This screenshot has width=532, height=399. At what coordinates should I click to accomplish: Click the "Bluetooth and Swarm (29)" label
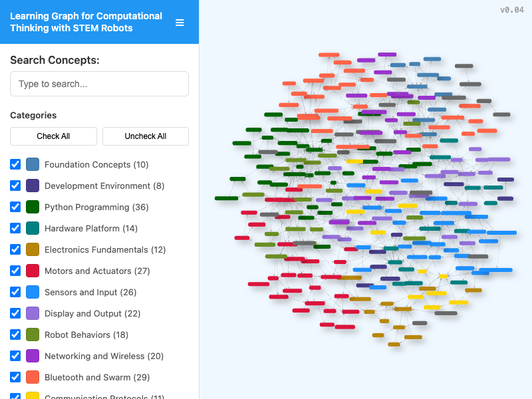97,378
